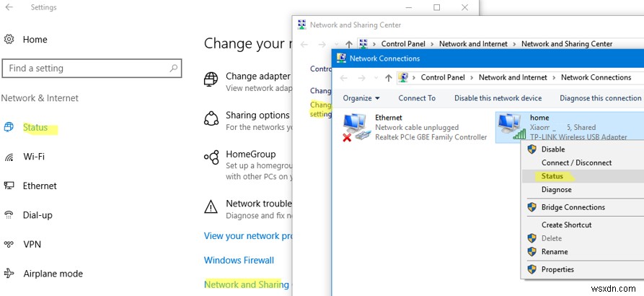Click Back arrow in Network and Sharing Center
The width and height of the screenshot is (644, 296).
[304, 44]
